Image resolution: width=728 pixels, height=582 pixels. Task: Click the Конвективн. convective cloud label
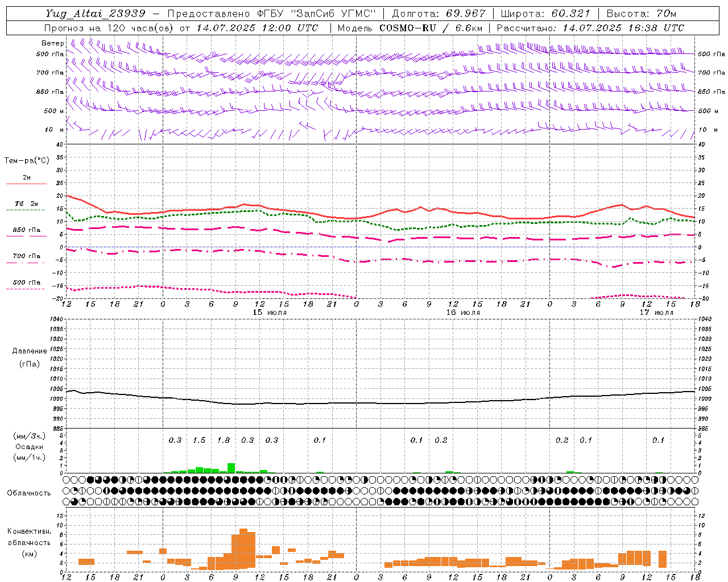tap(29, 531)
